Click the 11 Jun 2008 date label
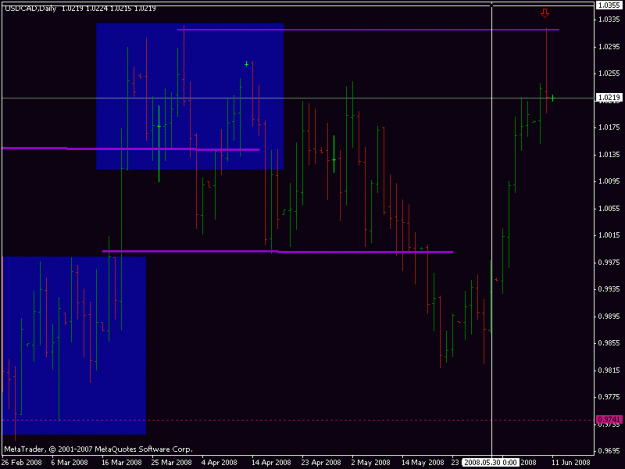 point(571,462)
